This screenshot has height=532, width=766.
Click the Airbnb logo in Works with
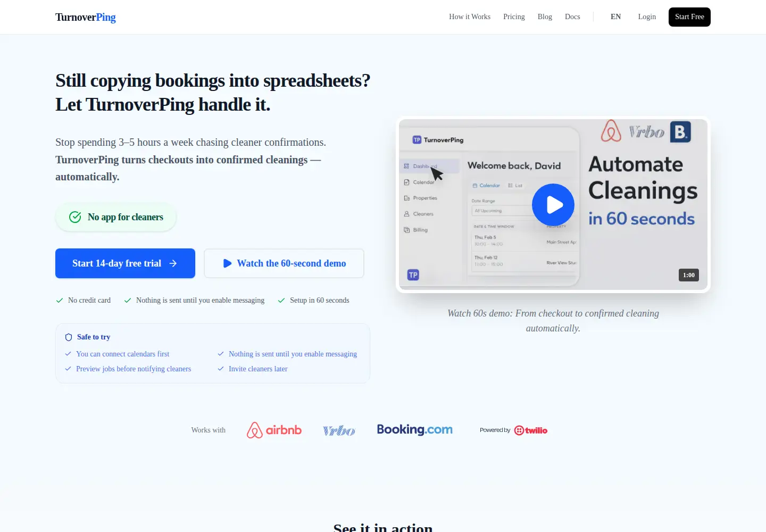tap(274, 430)
